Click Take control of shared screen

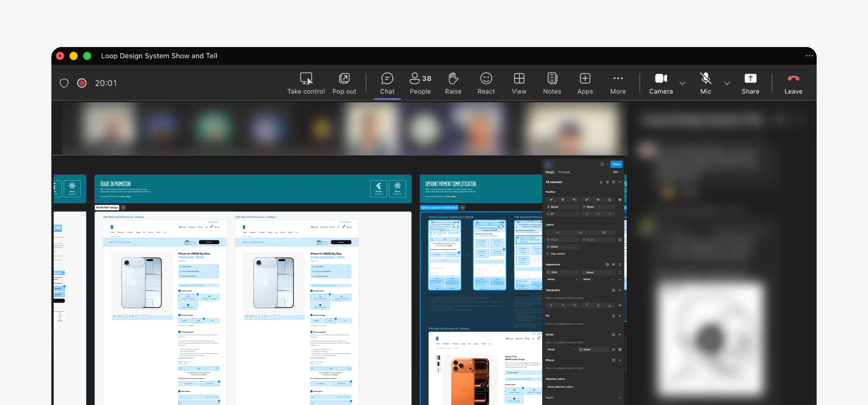tap(306, 84)
